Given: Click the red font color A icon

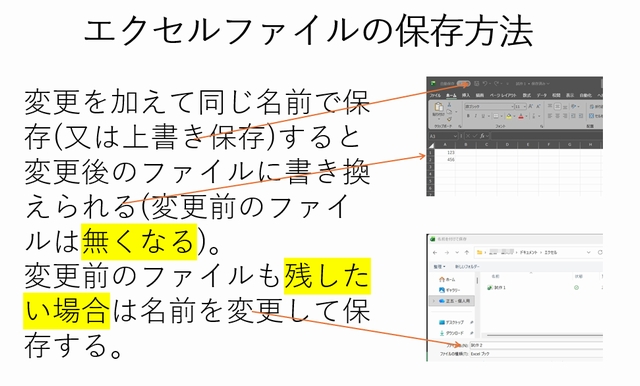Looking at the screenshot, I should 521,116.
